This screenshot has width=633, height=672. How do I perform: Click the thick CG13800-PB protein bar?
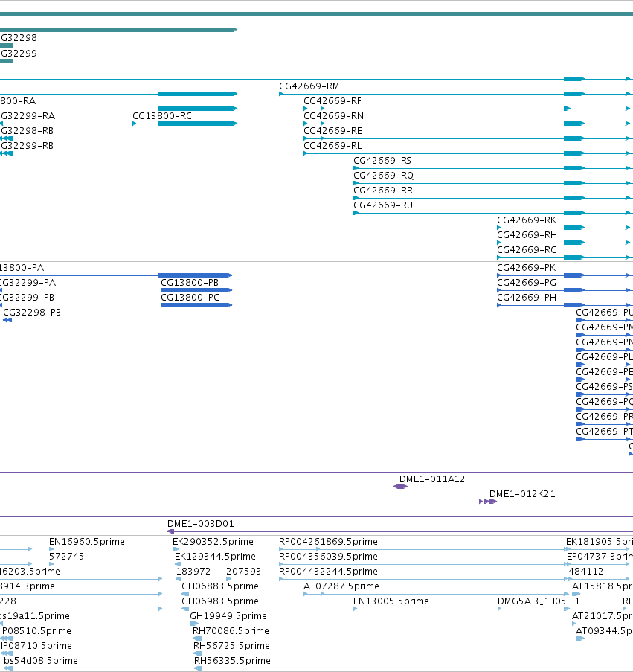(x=196, y=290)
